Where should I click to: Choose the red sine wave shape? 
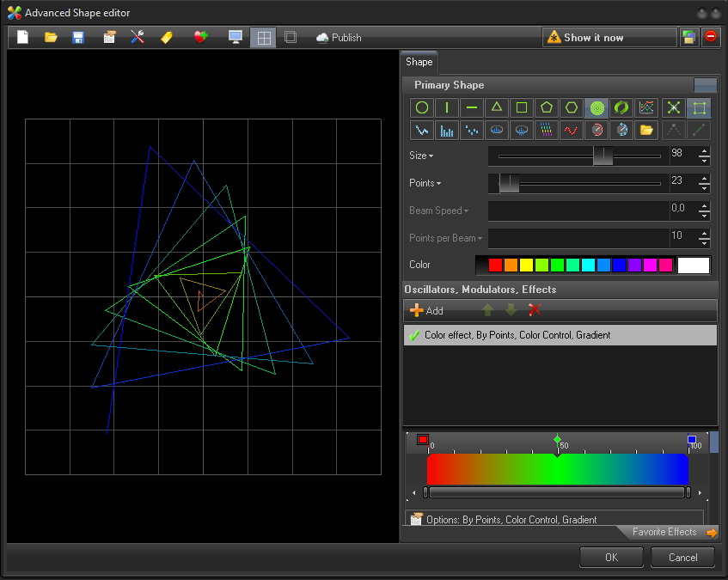[x=571, y=131]
